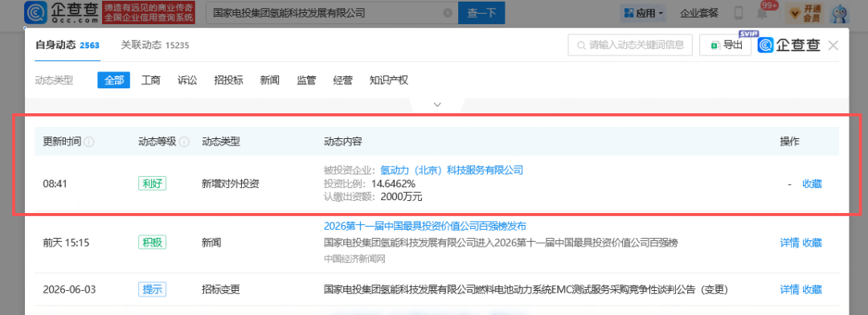This screenshot has width=868, height=315.
Task: Focus the 请输入动态关键词信息 keyword field
Action: [630, 45]
